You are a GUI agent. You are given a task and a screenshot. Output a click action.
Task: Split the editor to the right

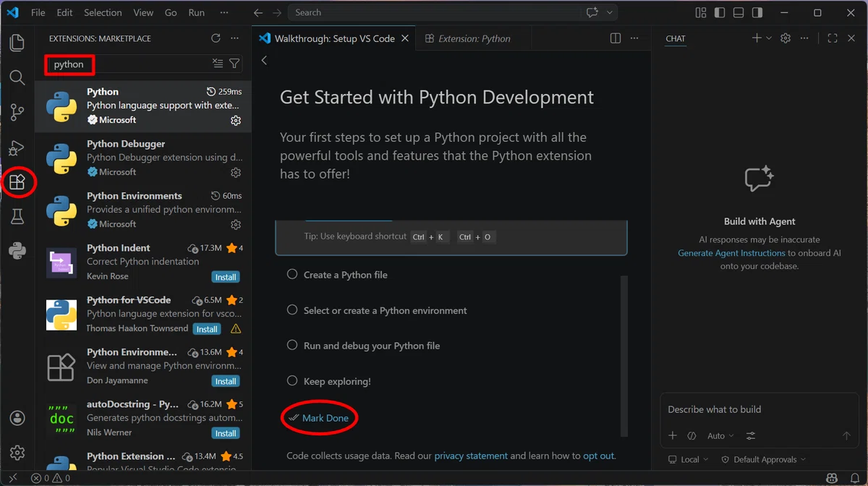click(x=616, y=38)
